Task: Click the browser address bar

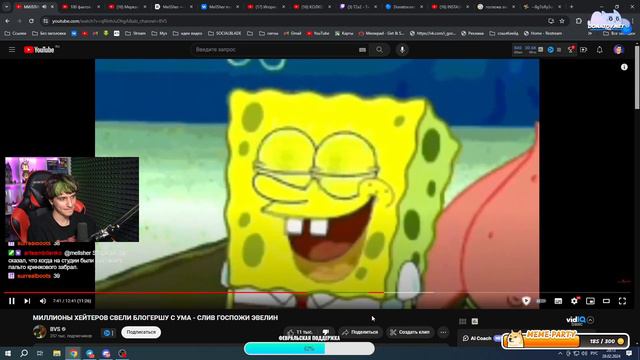Action: tap(294, 21)
